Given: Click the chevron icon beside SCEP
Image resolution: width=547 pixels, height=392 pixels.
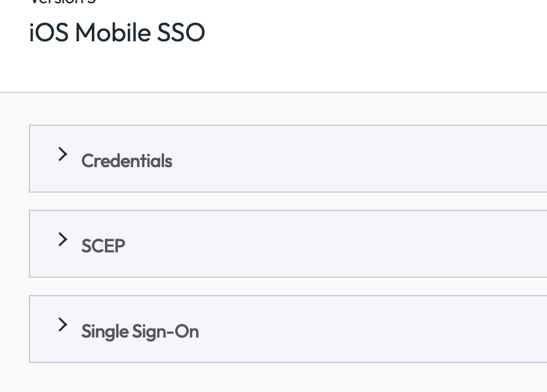Looking at the screenshot, I should pyautogui.click(x=63, y=239).
